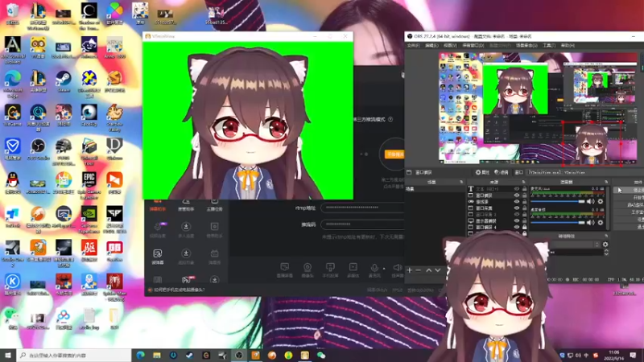Pop out the 场景 dock panel

460,182
